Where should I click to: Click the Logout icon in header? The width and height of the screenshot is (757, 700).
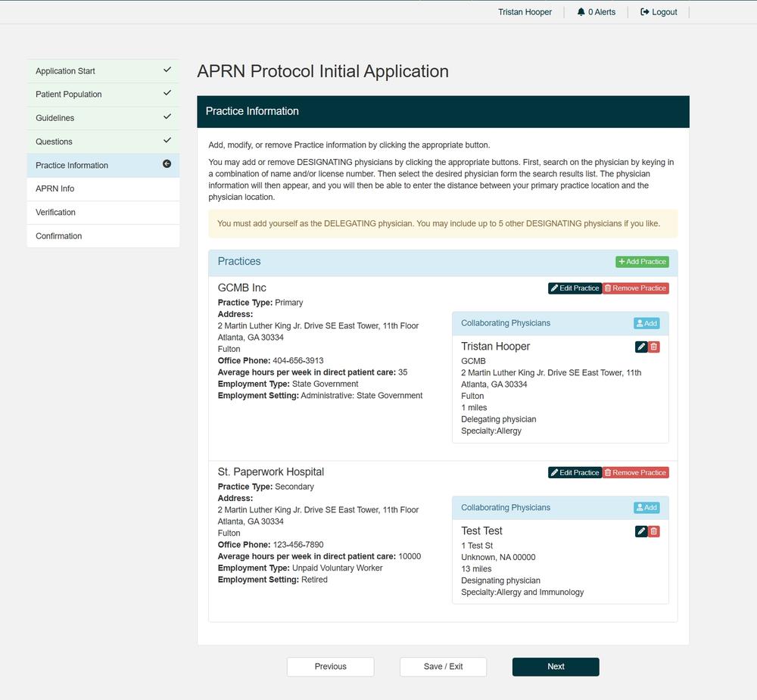click(645, 12)
